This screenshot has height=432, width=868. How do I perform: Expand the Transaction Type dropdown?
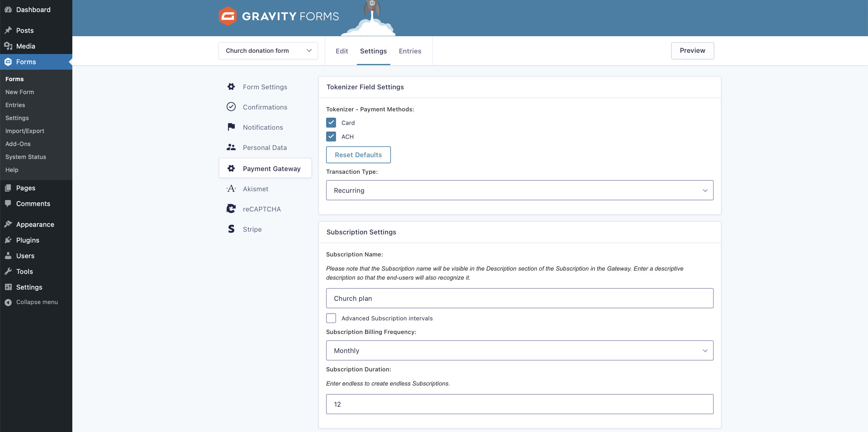pos(519,190)
